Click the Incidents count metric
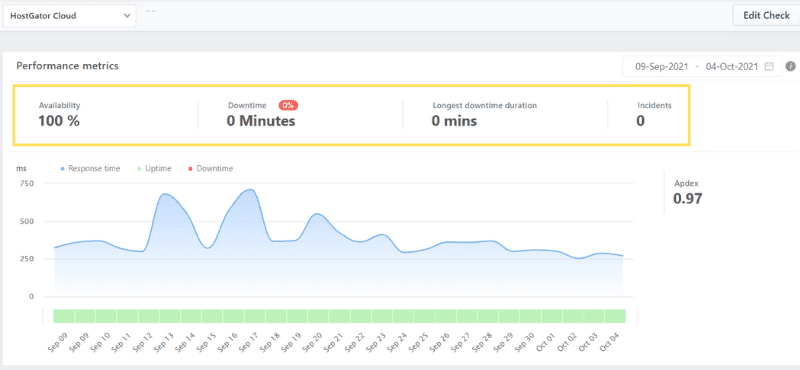The height and width of the screenshot is (370, 800). tap(654, 114)
